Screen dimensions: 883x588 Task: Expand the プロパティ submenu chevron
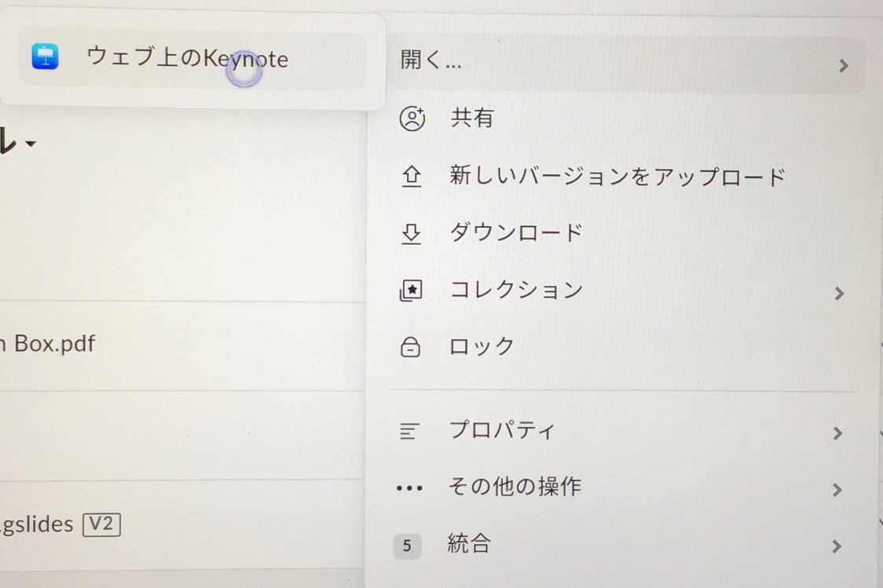point(838,433)
